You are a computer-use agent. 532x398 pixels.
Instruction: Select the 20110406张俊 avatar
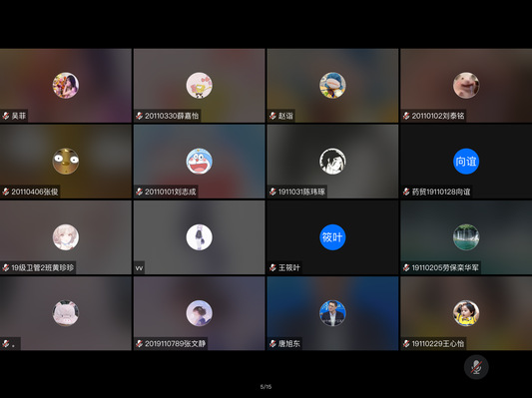[66, 161]
